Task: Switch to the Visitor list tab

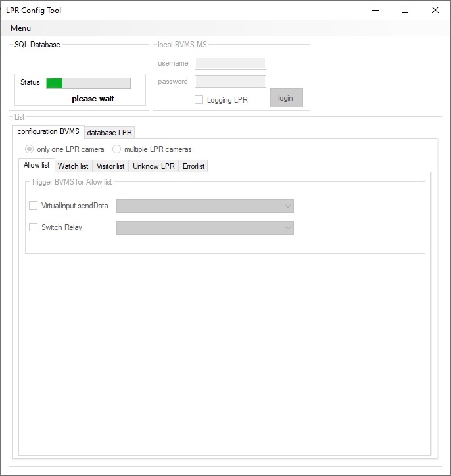Action: coord(110,166)
